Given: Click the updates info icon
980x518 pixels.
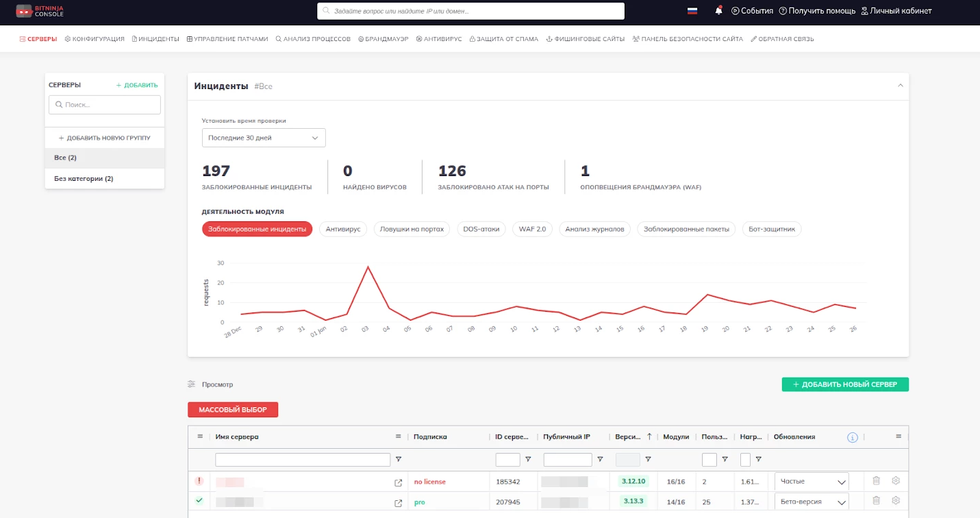Looking at the screenshot, I should pos(852,437).
